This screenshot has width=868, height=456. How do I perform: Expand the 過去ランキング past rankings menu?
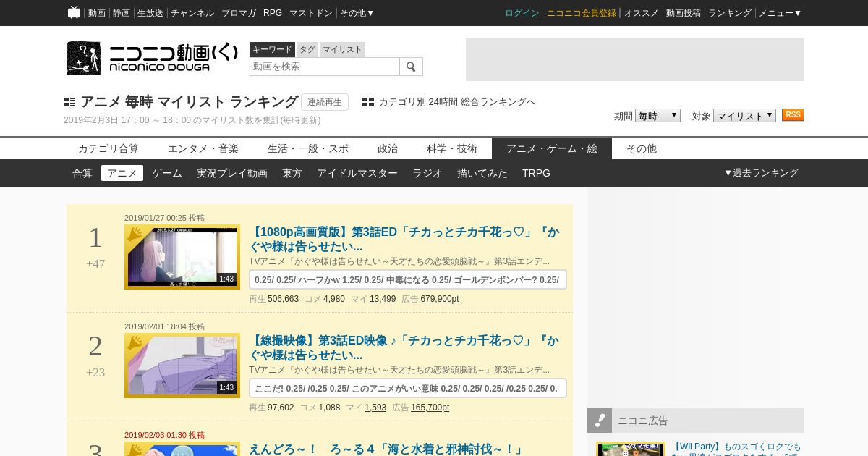[x=761, y=173]
